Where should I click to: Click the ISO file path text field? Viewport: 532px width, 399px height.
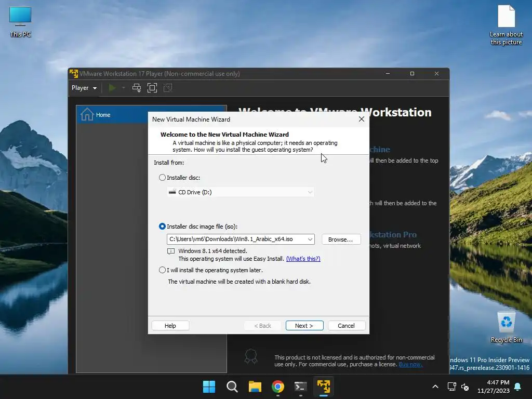pos(236,239)
